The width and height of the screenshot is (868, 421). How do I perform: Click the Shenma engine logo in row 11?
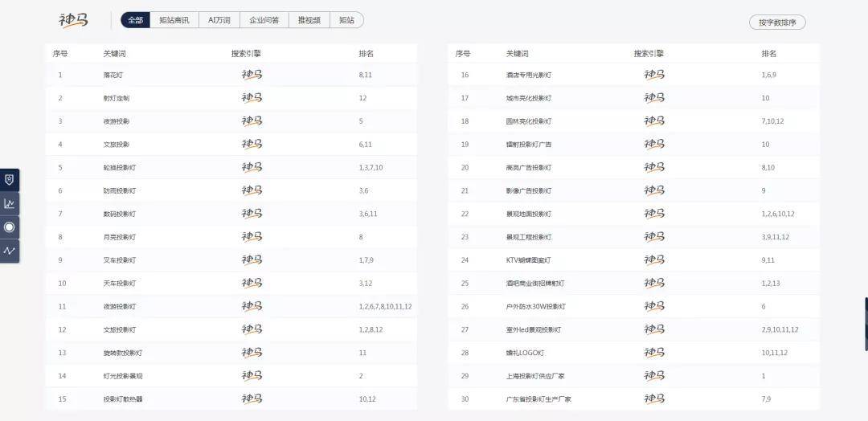(x=252, y=306)
